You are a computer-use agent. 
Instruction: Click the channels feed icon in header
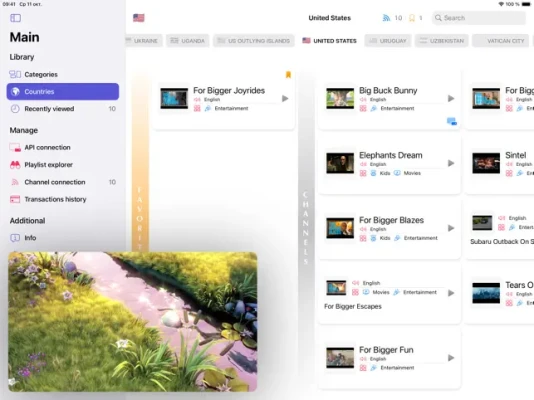pos(386,18)
